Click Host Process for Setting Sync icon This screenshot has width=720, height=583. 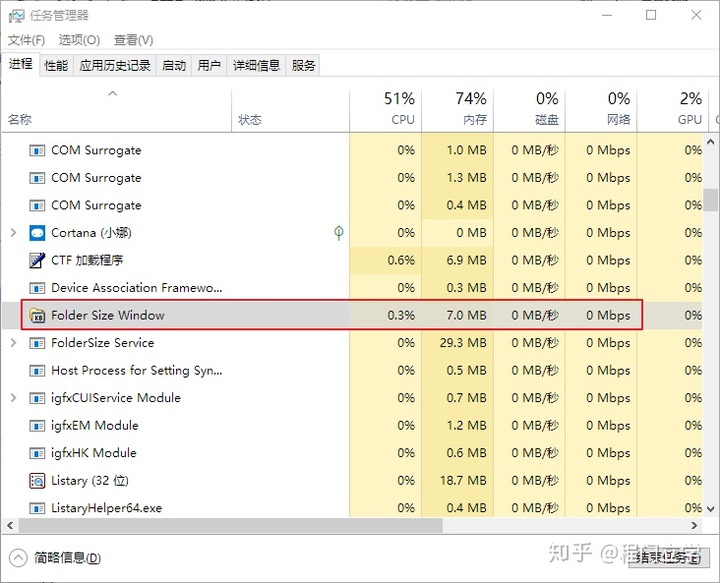coord(37,370)
